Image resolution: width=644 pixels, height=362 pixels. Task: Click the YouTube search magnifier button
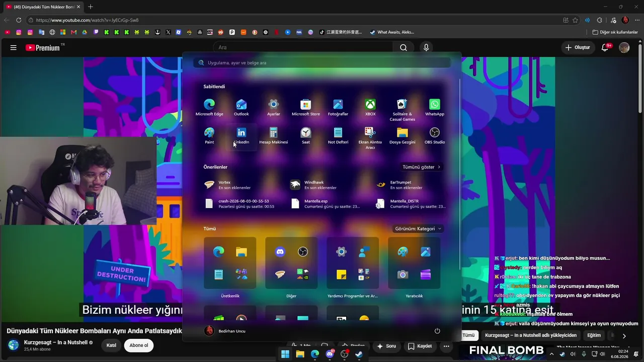pos(404,47)
